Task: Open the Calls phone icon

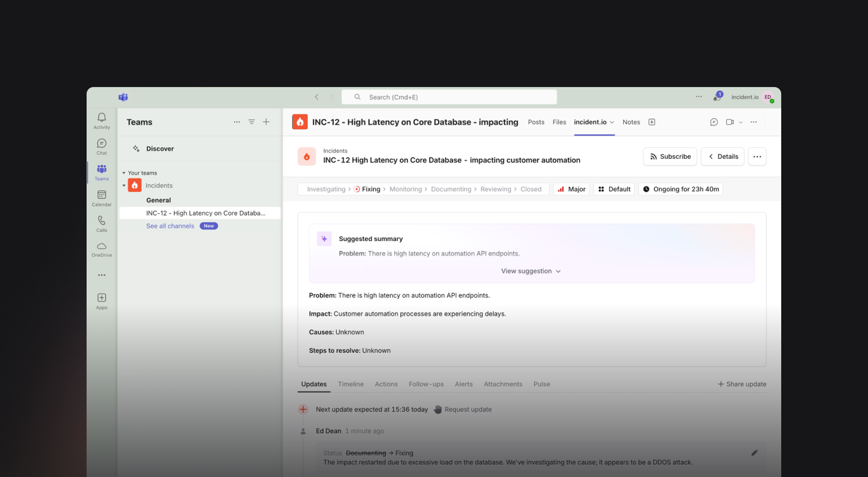Action: pyautogui.click(x=102, y=221)
